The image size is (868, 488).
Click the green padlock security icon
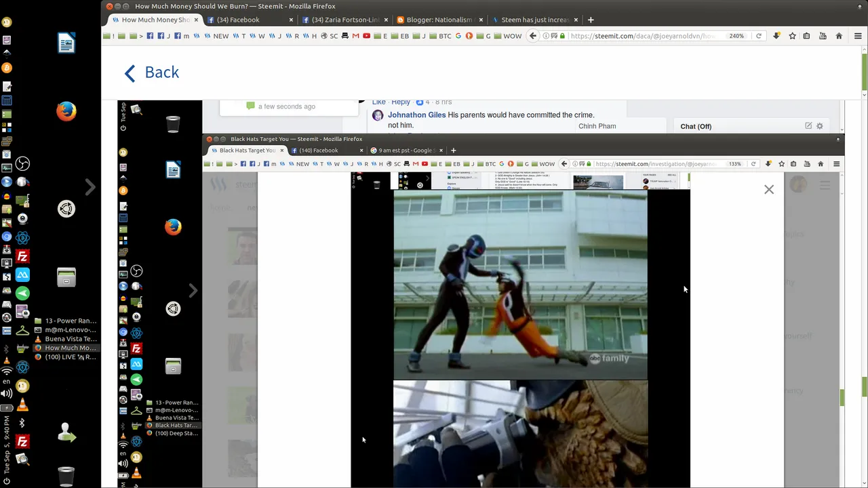pos(563,36)
